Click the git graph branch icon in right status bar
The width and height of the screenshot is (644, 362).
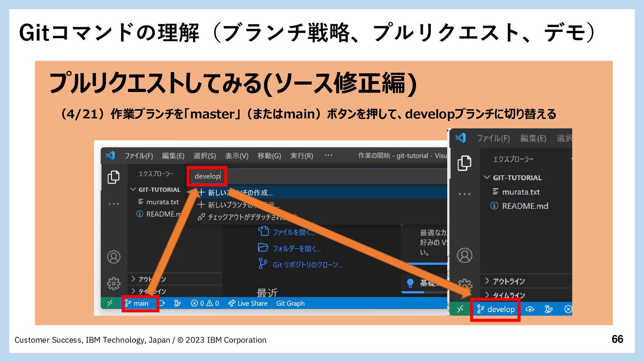(x=549, y=309)
